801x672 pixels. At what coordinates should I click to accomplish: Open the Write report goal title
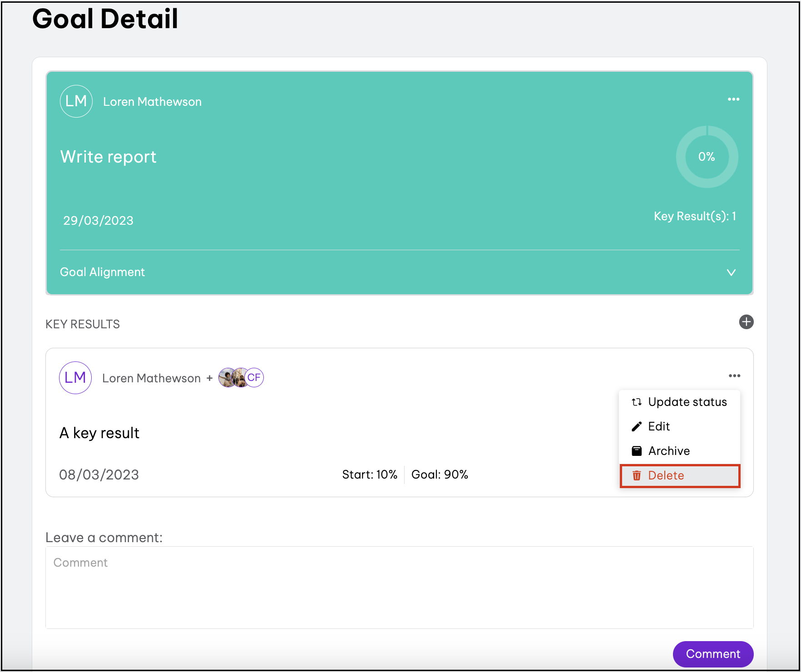(x=108, y=157)
